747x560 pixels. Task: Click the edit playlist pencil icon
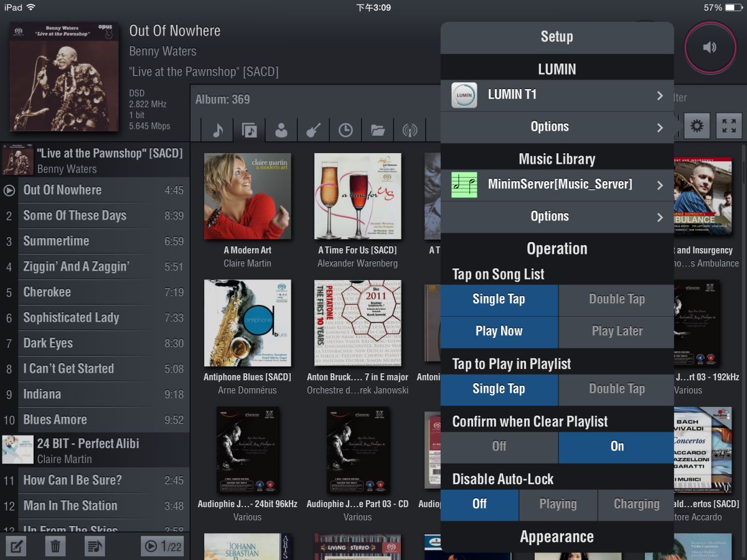point(17,546)
